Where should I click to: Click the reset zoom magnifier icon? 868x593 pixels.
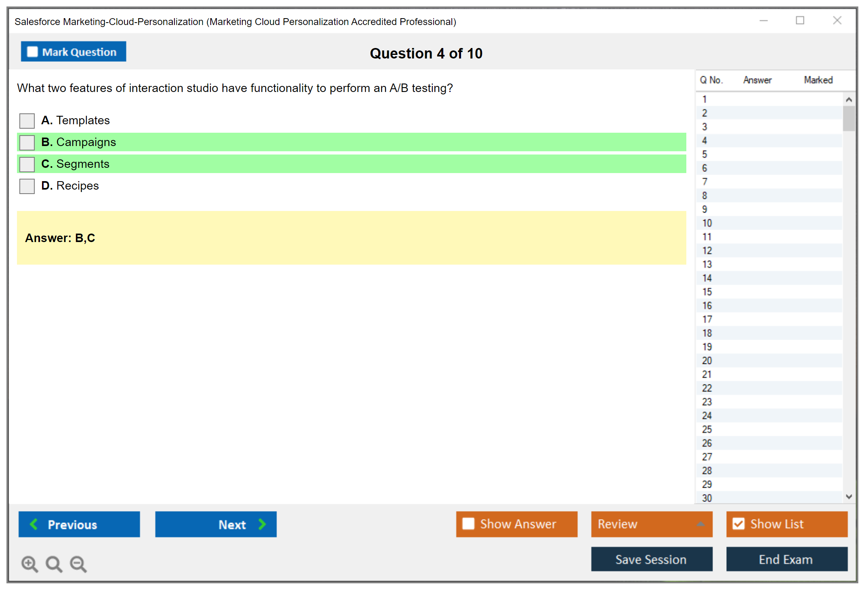54,564
